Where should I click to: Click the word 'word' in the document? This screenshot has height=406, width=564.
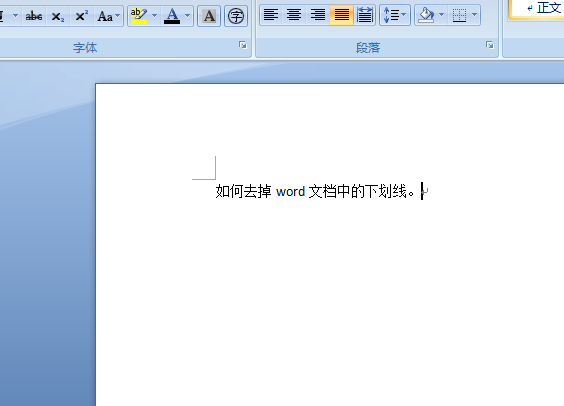pos(290,192)
